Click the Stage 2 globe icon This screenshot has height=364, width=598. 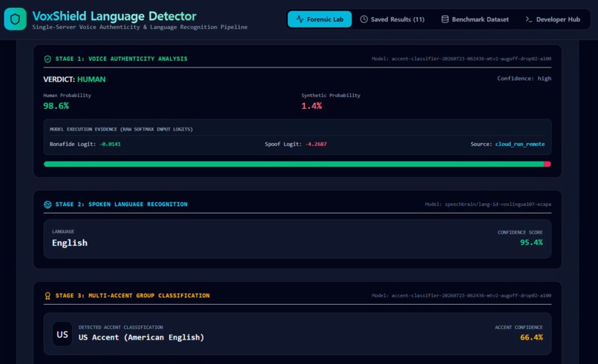pyautogui.click(x=47, y=205)
